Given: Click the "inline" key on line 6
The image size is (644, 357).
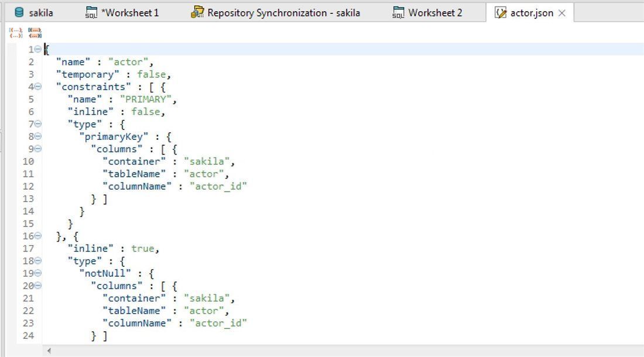Looking at the screenshot, I should click(x=90, y=112).
